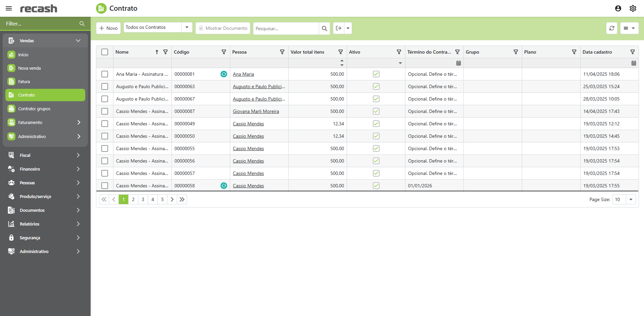
Task: Select all rows with header checkbox
Action: coord(105,52)
